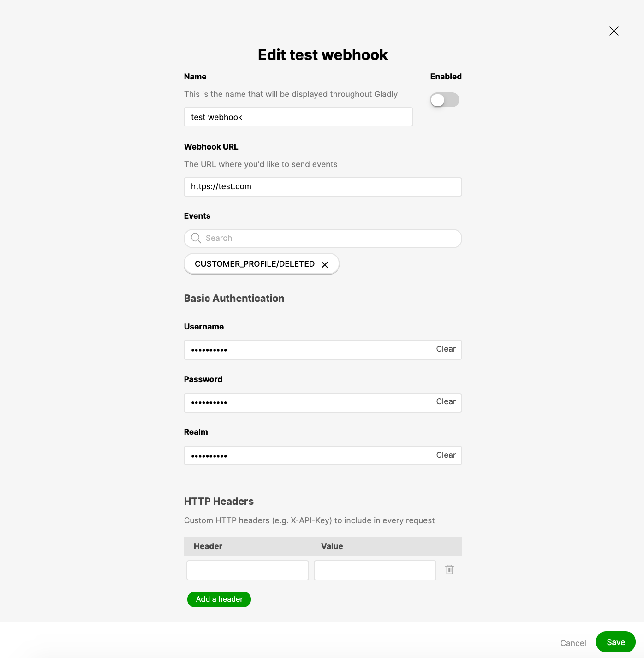
Task: Click the Webhook URL input field
Action: 322,187
